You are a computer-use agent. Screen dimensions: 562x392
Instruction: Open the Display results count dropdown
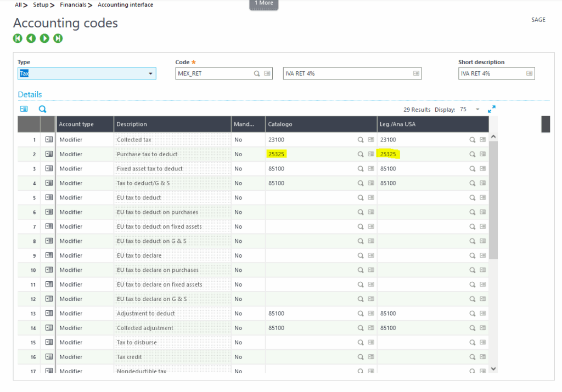point(477,109)
